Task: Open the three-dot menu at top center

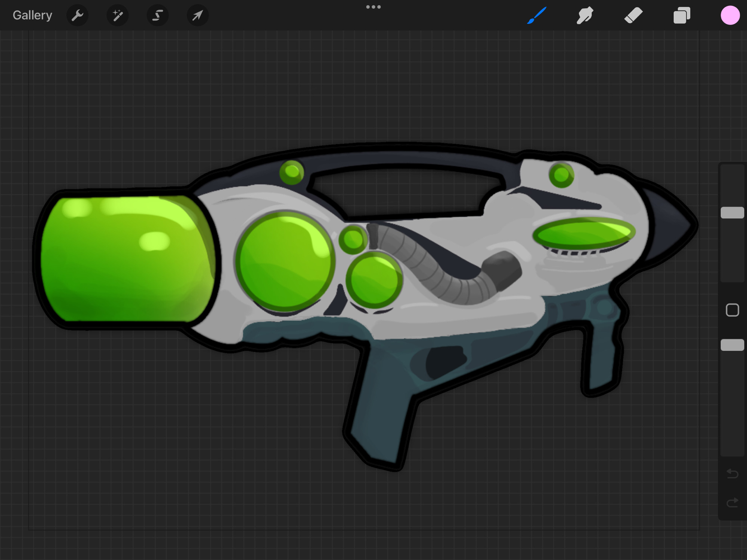Action: click(x=373, y=7)
